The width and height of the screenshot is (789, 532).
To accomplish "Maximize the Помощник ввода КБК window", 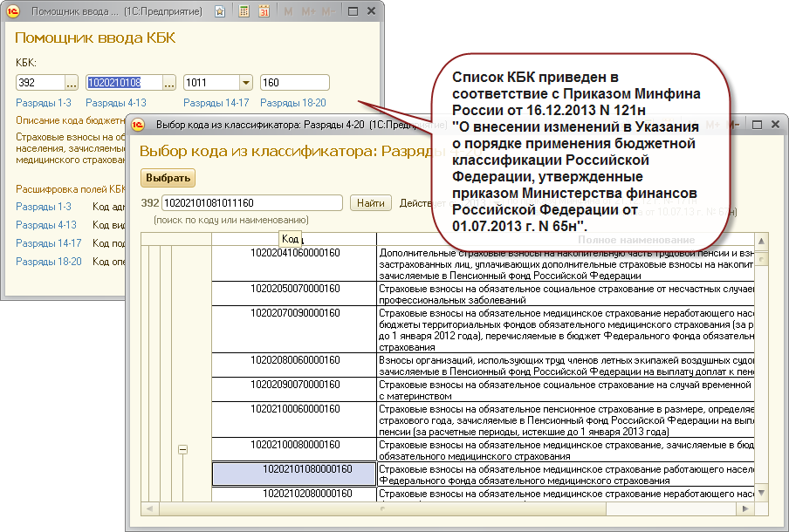I will [352, 12].
